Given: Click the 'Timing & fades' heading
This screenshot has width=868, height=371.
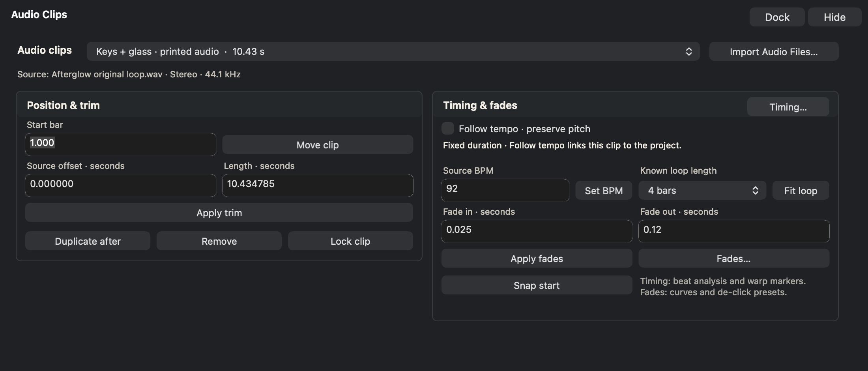Looking at the screenshot, I should tap(480, 105).
